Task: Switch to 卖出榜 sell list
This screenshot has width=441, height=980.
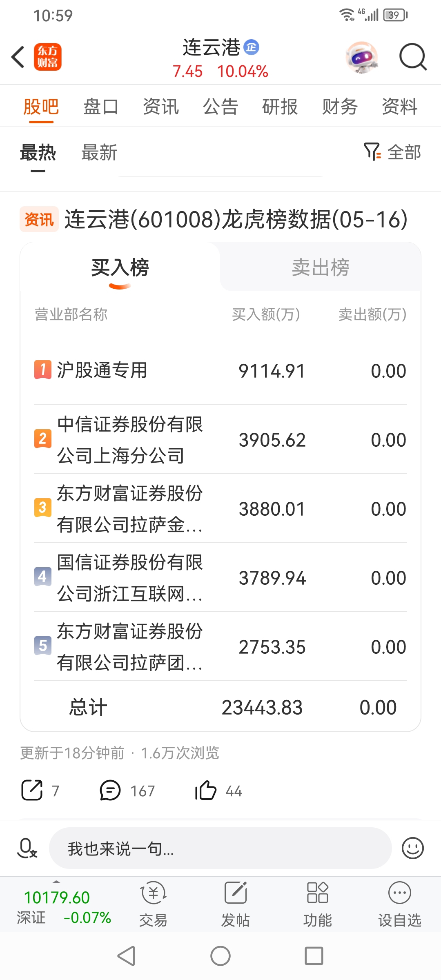Action: (x=321, y=267)
